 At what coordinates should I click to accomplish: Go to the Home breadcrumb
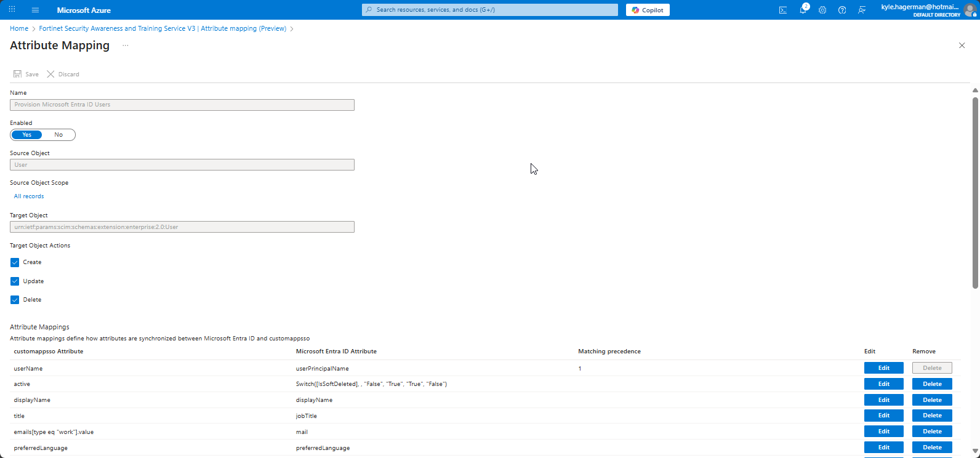(19, 28)
